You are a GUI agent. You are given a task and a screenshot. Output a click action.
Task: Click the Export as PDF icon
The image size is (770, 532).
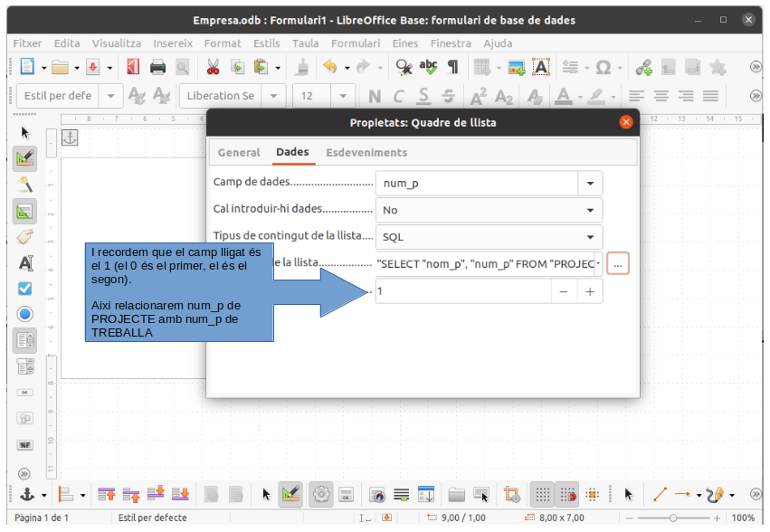pyautogui.click(x=93, y=67)
